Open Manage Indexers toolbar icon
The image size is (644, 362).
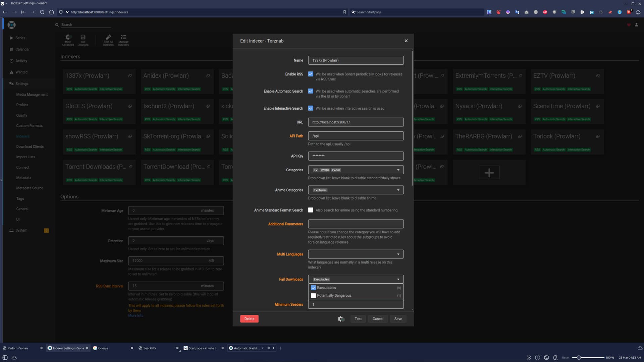(123, 40)
